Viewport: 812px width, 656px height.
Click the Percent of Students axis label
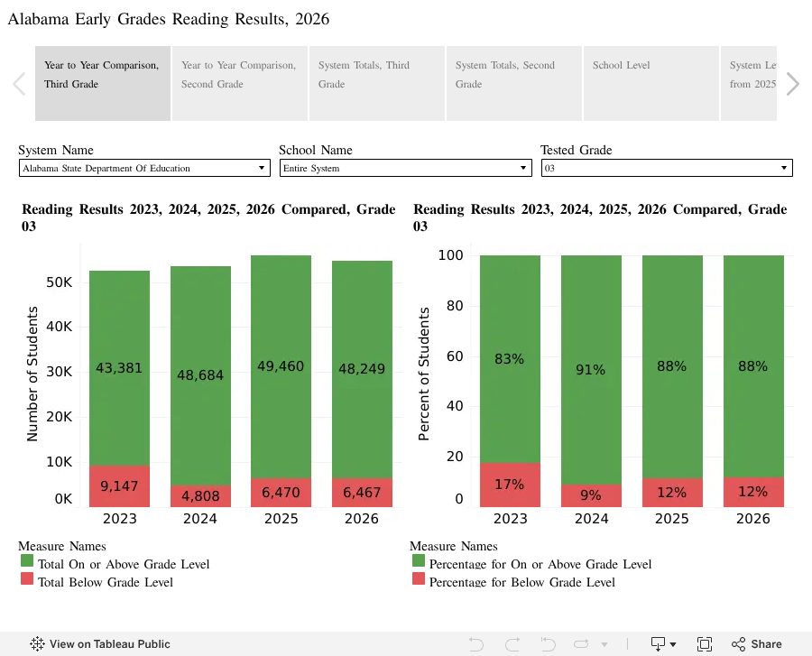pyautogui.click(x=424, y=374)
